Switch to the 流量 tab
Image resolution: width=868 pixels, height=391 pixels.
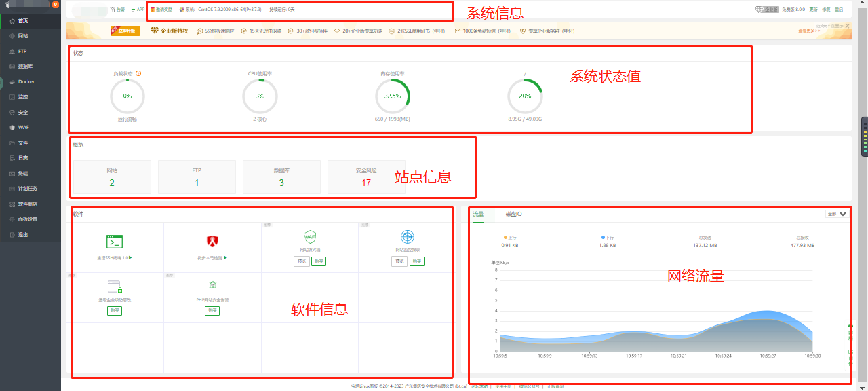point(478,214)
